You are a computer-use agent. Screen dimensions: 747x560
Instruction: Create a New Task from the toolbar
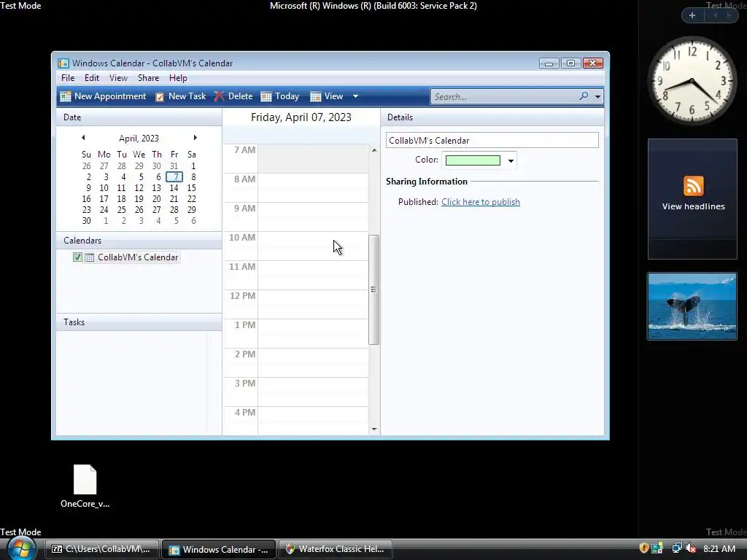pyautogui.click(x=181, y=96)
